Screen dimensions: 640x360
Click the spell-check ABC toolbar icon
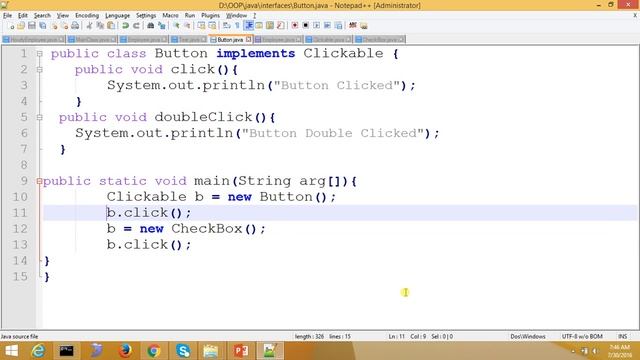(x=353, y=25)
